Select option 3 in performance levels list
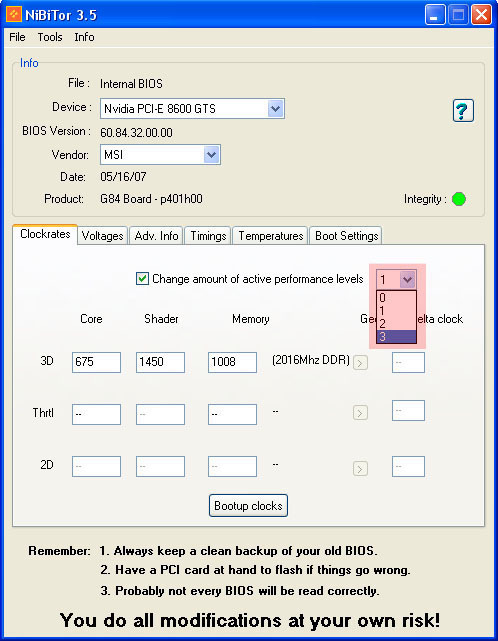Screen dimensions: 498x641 [x=396, y=337]
